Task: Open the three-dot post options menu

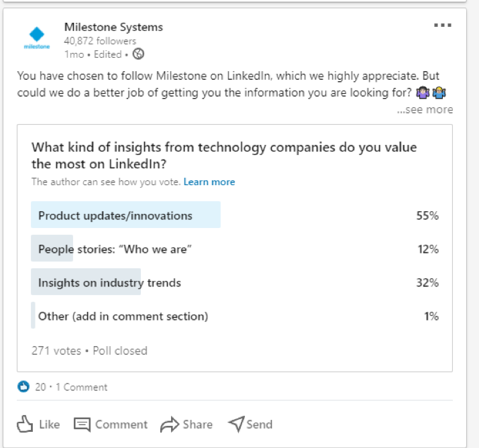Action: click(x=443, y=25)
